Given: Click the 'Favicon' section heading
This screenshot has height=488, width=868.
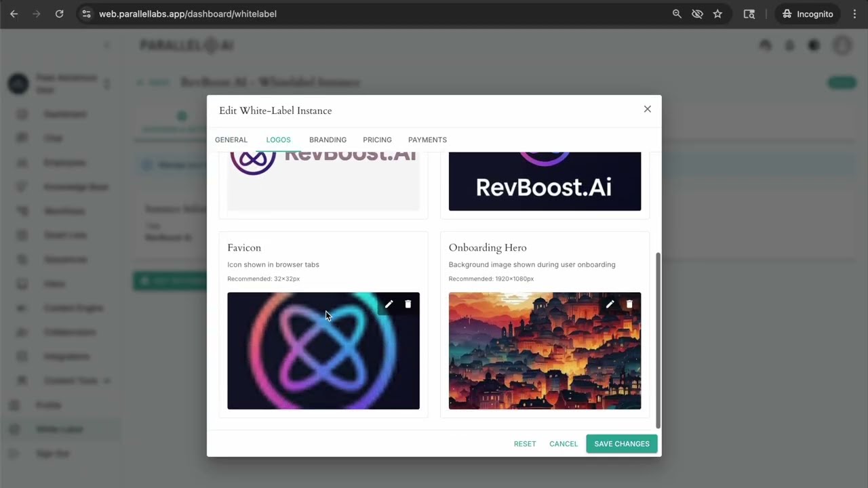Looking at the screenshot, I should [244, 248].
